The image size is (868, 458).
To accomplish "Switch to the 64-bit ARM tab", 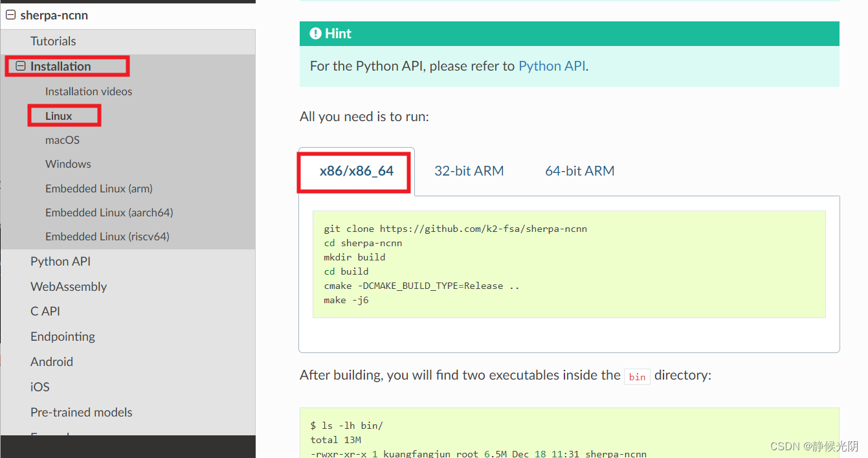I will [x=580, y=171].
